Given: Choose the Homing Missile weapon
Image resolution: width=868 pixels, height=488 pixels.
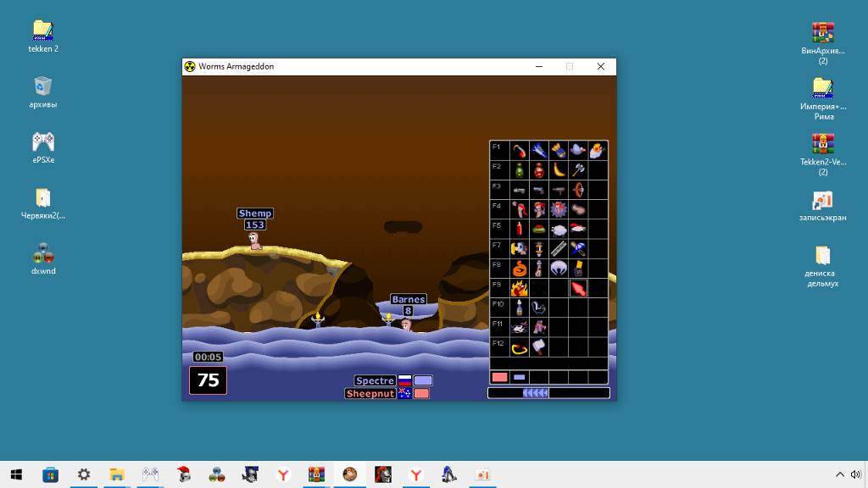Looking at the screenshot, I should 538,151.
